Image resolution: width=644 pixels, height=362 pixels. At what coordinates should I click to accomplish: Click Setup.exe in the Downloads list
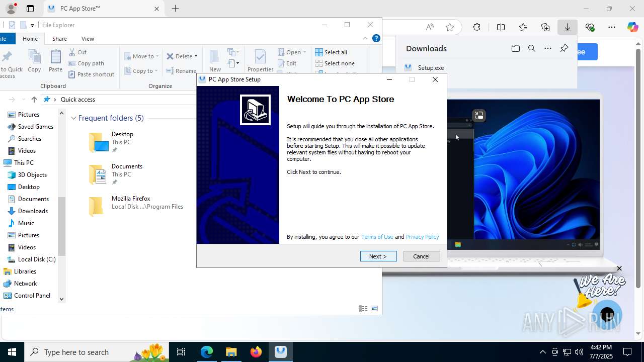[431, 68]
